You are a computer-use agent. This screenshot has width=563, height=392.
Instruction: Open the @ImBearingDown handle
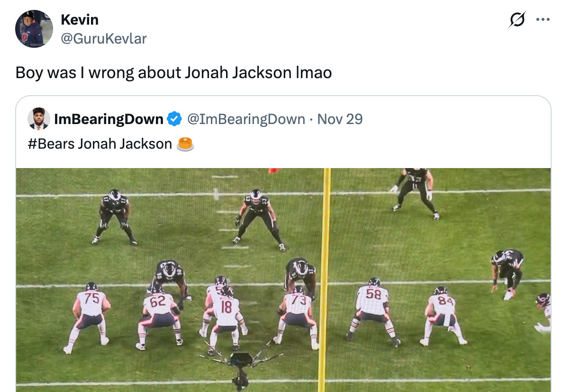(x=246, y=119)
